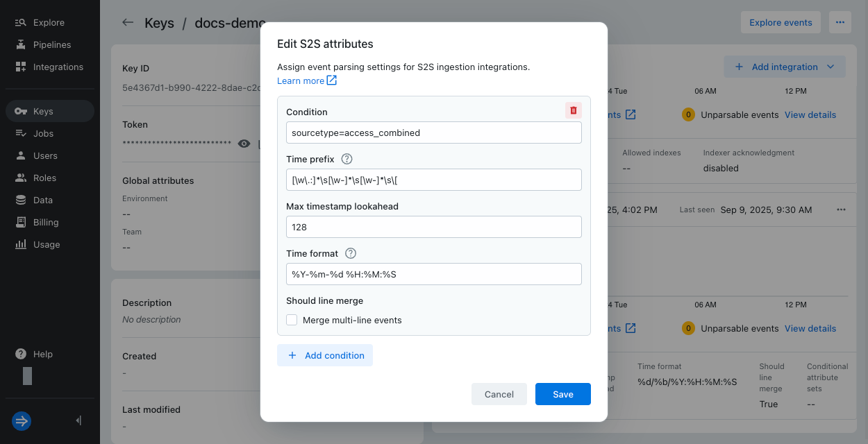This screenshot has height=444, width=868.
Task: Enable Merge multi-line events checkbox
Action: pos(292,320)
